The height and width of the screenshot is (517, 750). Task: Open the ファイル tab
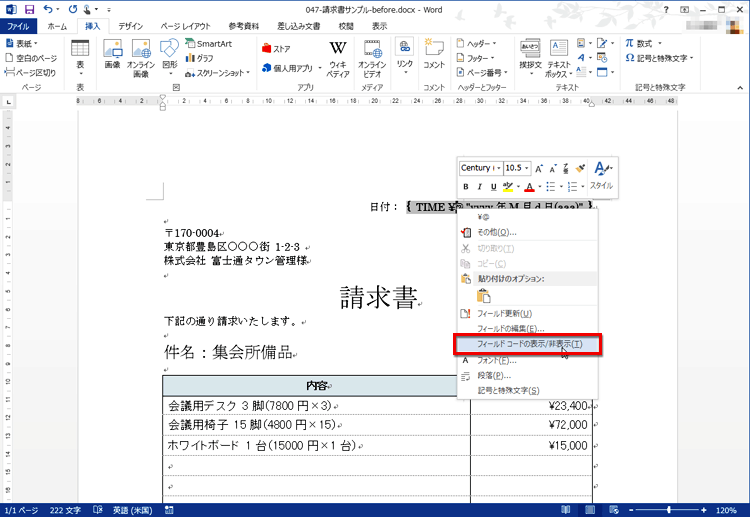coord(18,26)
